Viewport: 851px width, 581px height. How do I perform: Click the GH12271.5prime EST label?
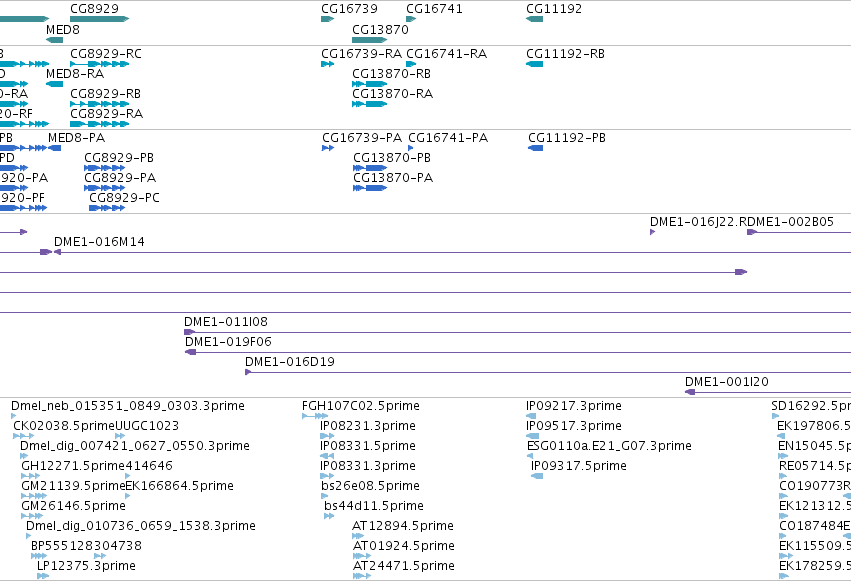(73, 466)
